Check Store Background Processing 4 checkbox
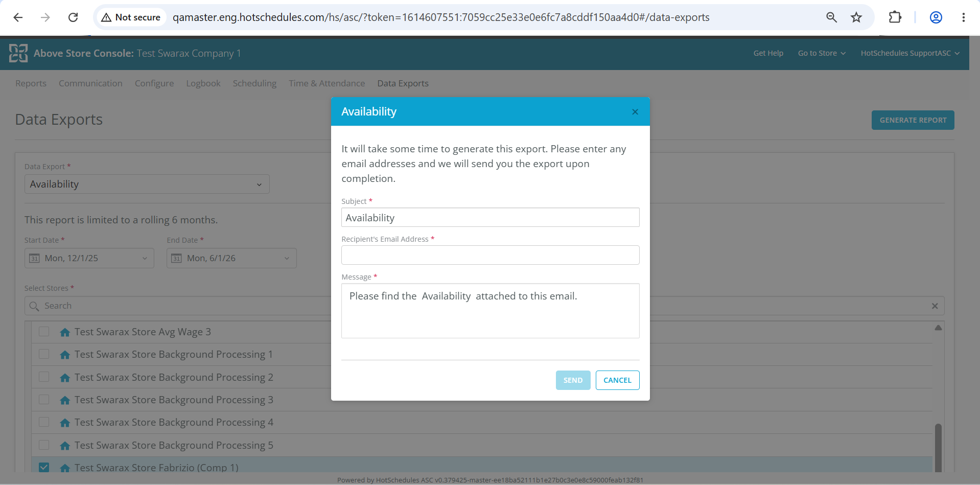The image size is (980, 485). [x=44, y=422]
